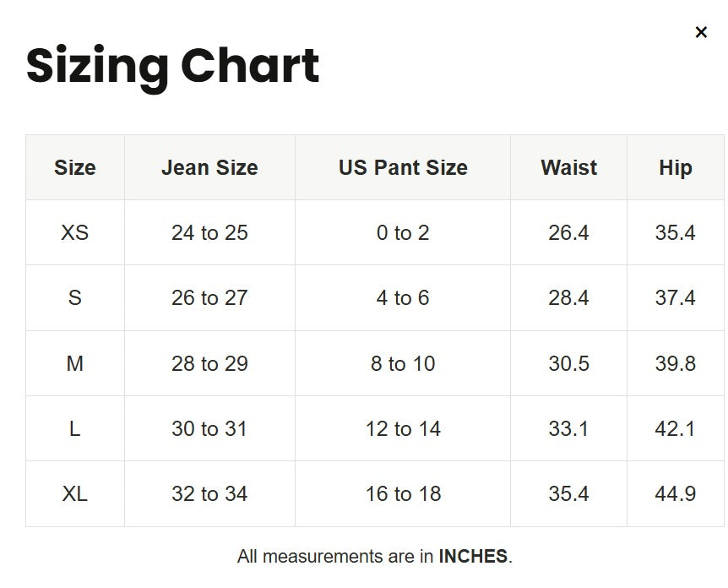728x588 pixels.
Task: Select the Size column header
Action: click(x=75, y=168)
